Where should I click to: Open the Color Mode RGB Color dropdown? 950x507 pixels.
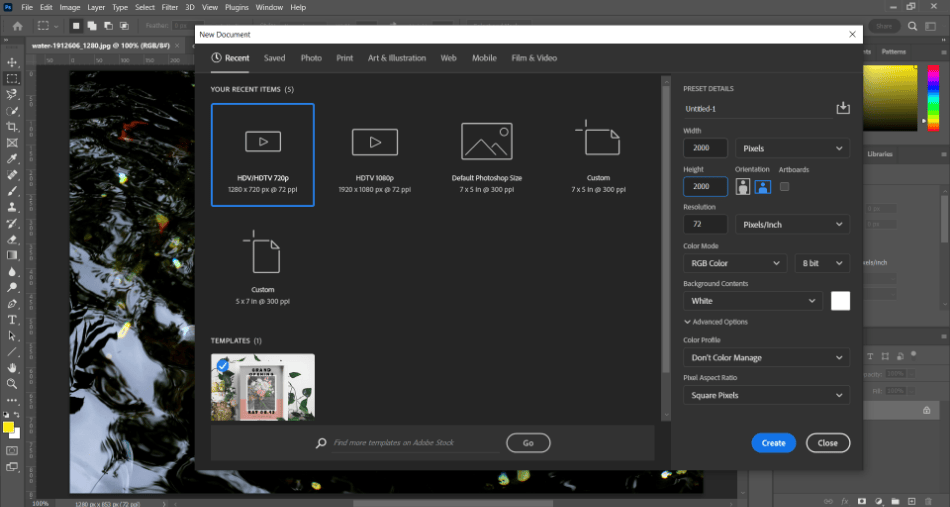coord(735,263)
